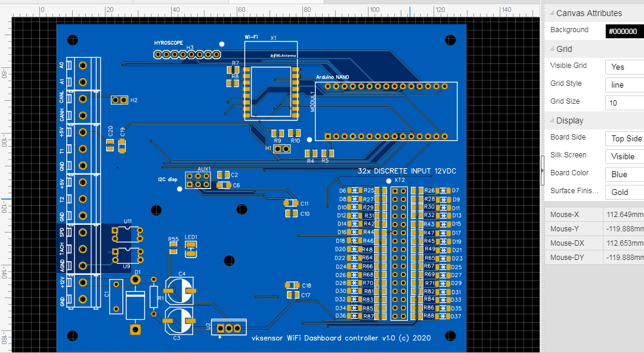Click the Grid Size input field
The image size is (644, 353).
click(624, 103)
